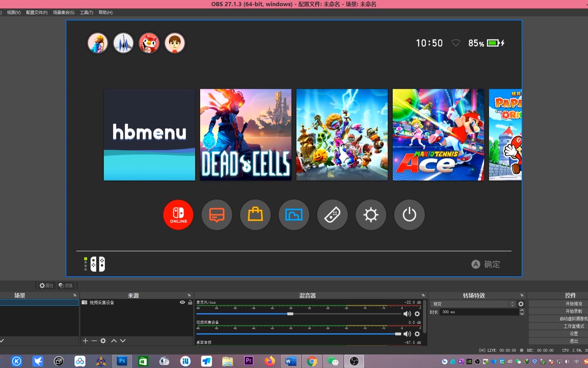Image resolution: width=588 pixels, height=368 pixels.
Task: Open source properties gear in 来源 toolbar
Action: click(x=103, y=341)
